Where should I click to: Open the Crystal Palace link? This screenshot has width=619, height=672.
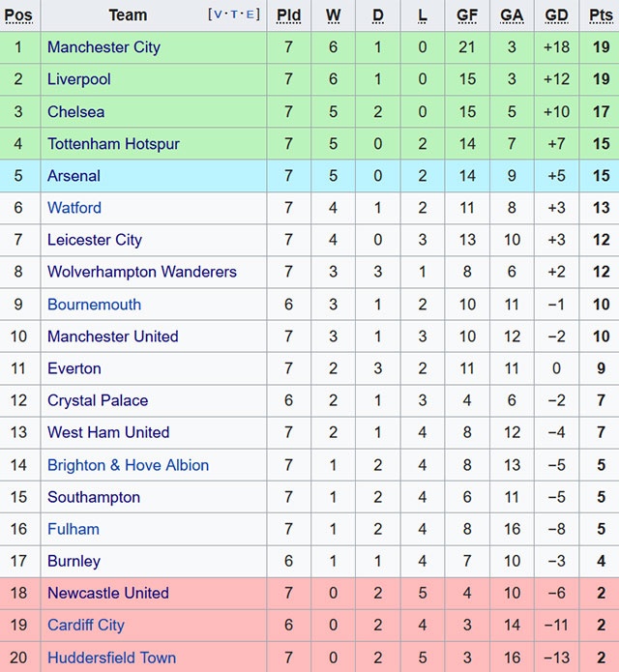pos(97,400)
